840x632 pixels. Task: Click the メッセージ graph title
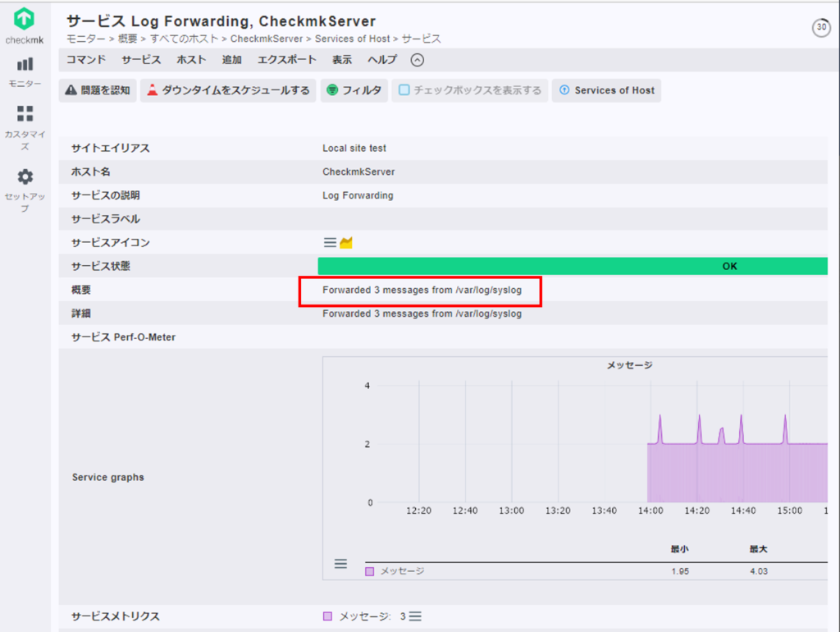click(x=629, y=365)
